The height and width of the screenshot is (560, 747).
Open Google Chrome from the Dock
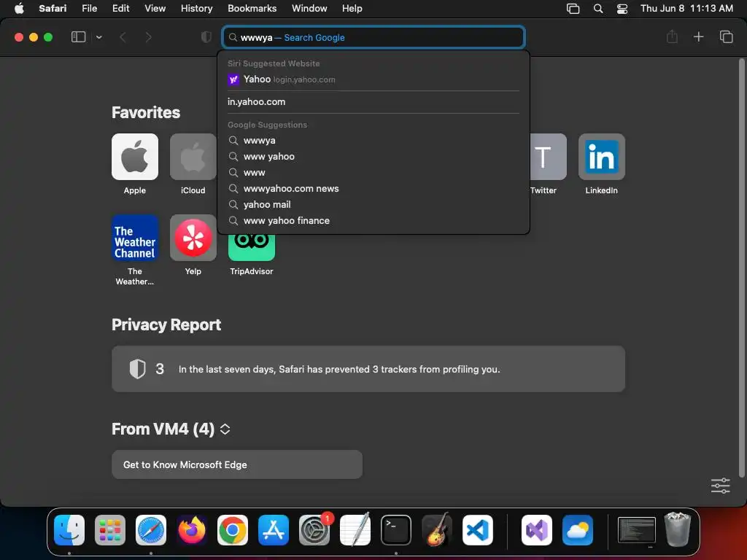click(x=233, y=530)
